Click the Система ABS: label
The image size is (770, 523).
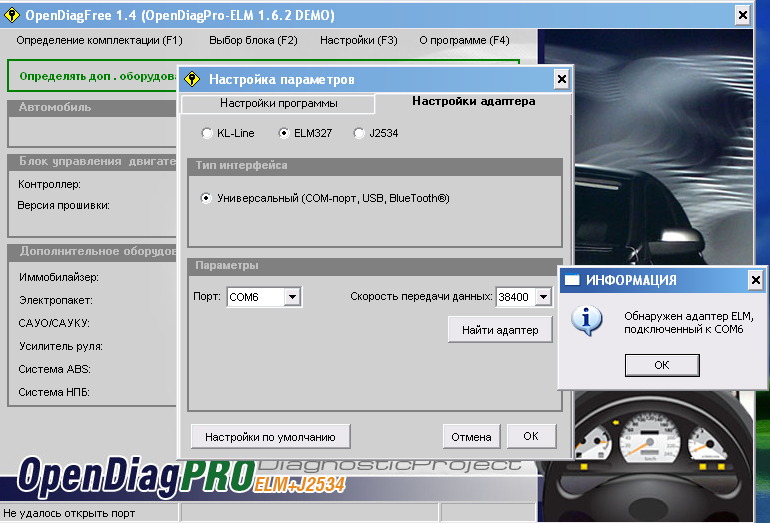tap(54, 369)
